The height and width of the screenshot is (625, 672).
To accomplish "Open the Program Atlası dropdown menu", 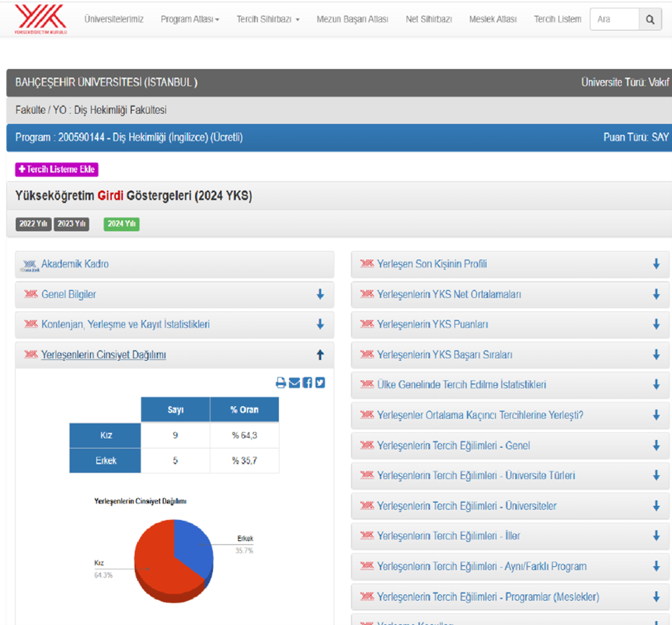I will pyautogui.click(x=190, y=19).
